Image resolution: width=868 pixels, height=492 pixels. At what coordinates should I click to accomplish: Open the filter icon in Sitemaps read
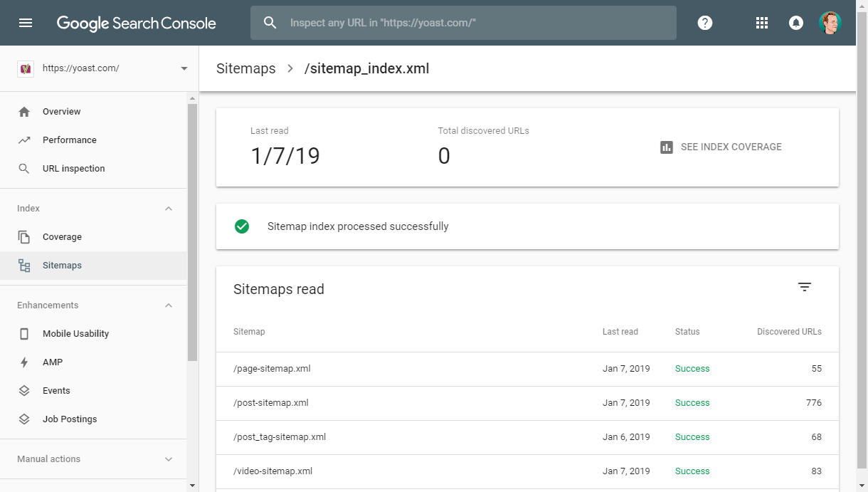point(804,287)
